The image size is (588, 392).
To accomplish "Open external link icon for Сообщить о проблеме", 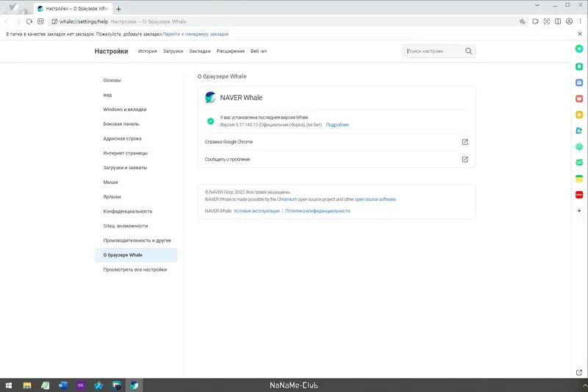I will (x=465, y=160).
